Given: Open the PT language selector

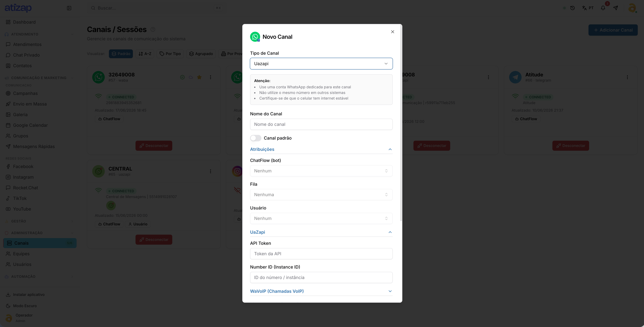Looking at the screenshot, I should point(588,8).
